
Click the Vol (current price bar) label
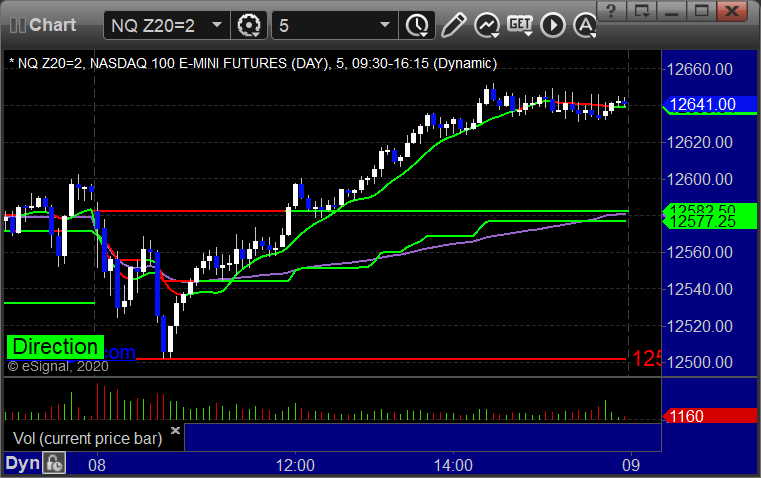coord(87,438)
